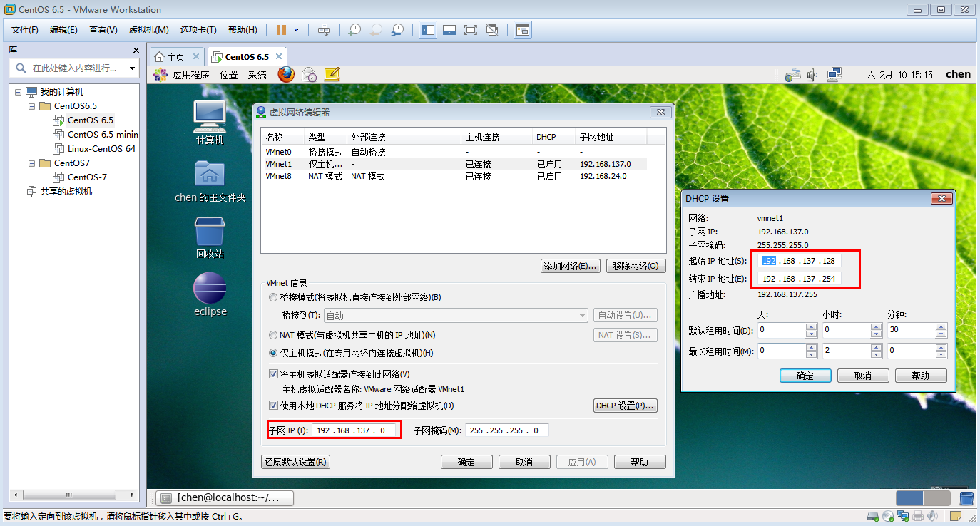980x526 pixels.
Task: Click the 帮助 button in the virtual network editor
Action: pos(640,462)
